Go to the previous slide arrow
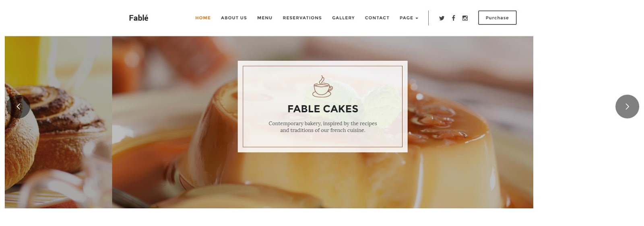644x226 pixels. coord(18,107)
